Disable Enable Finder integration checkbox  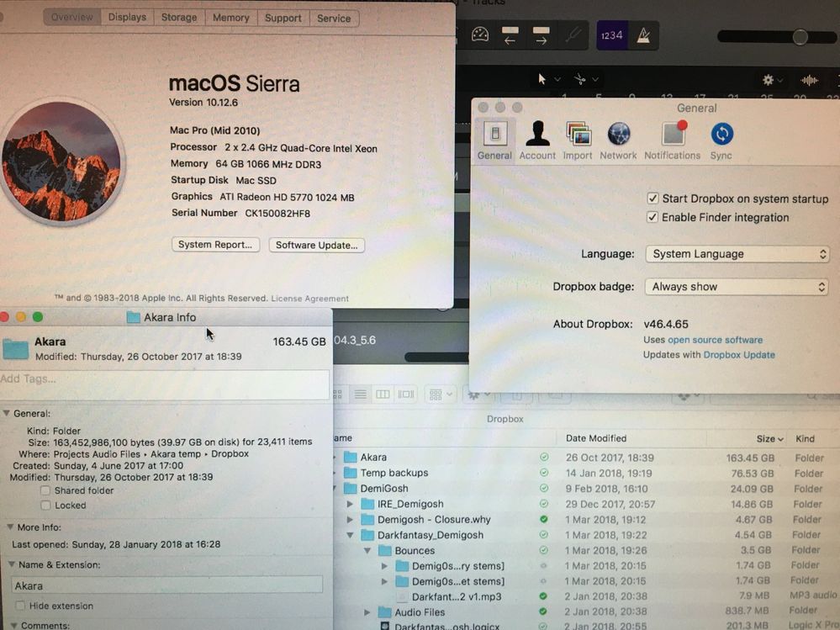(652, 217)
